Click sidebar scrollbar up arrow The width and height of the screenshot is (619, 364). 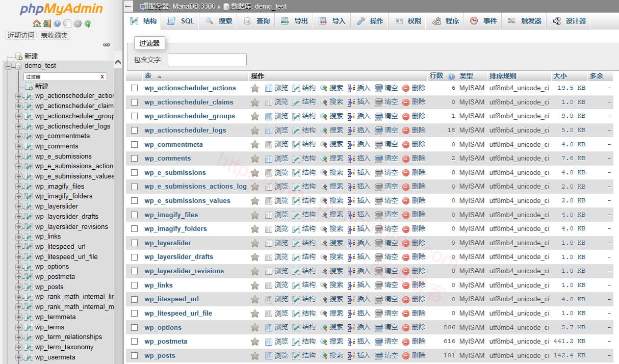tap(118, 62)
